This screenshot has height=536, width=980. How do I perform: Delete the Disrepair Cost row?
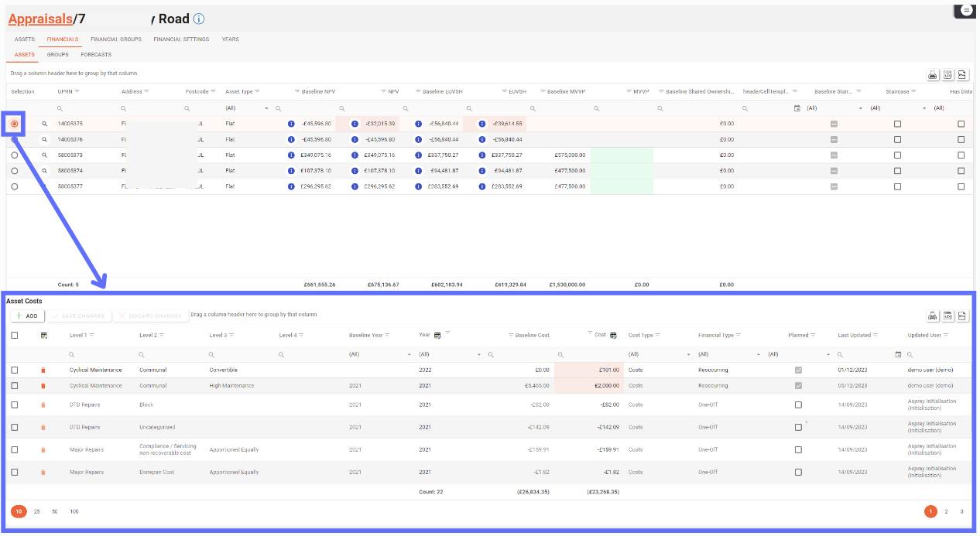[x=43, y=472]
